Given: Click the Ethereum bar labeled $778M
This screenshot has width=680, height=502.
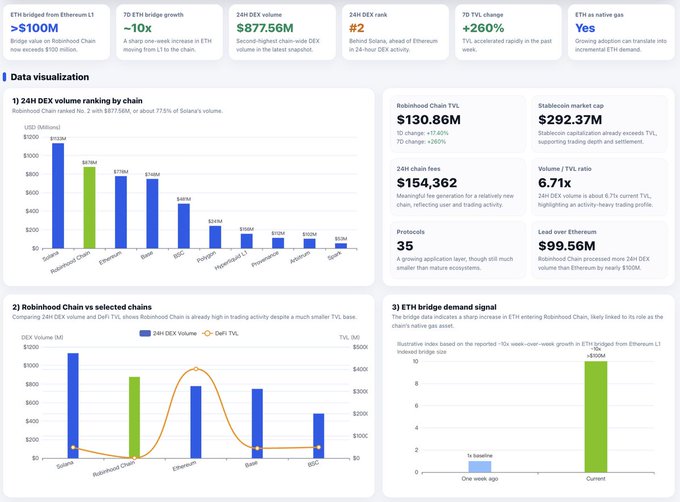Looking at the screenshot, I should 121,212.
